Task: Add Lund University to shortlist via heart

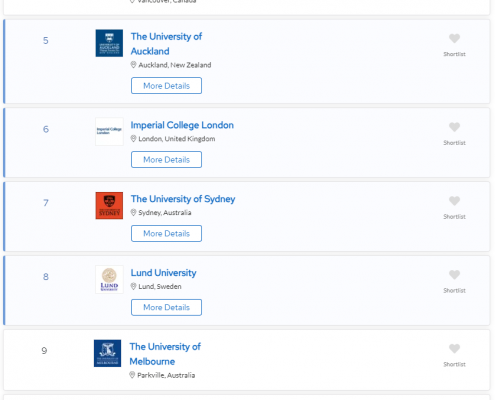Action: [454, 275]
